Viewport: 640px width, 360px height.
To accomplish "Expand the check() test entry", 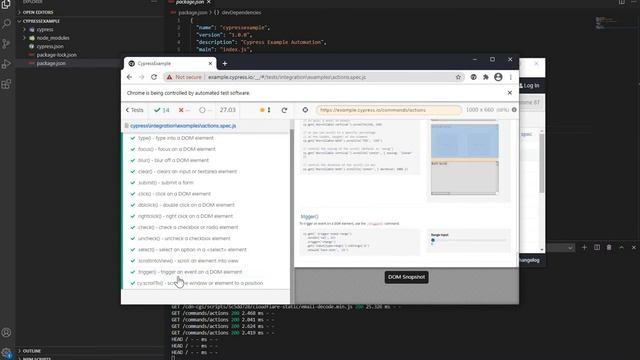I will pyautogui.click(x=188, y=227).
